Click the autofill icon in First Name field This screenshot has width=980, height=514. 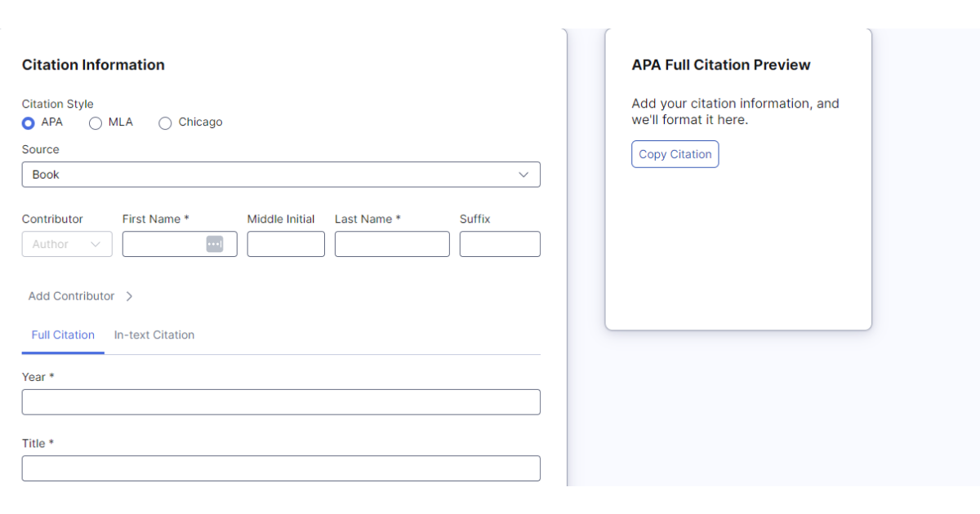tap(214, 244)
